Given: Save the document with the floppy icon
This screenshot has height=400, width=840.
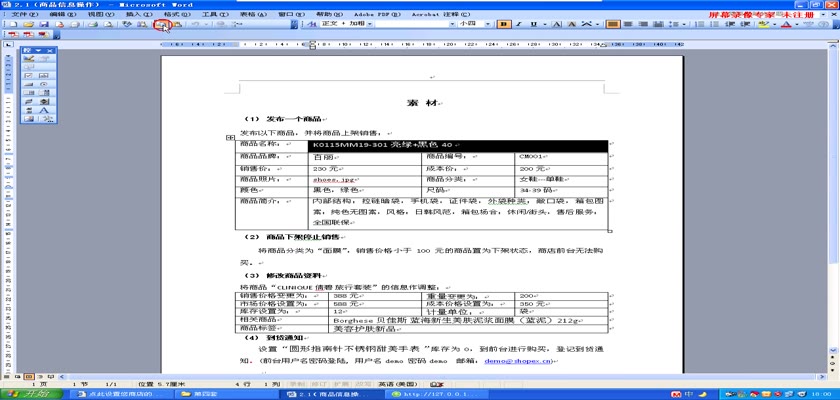Looking at the screenshot, I should coord(44,24).
